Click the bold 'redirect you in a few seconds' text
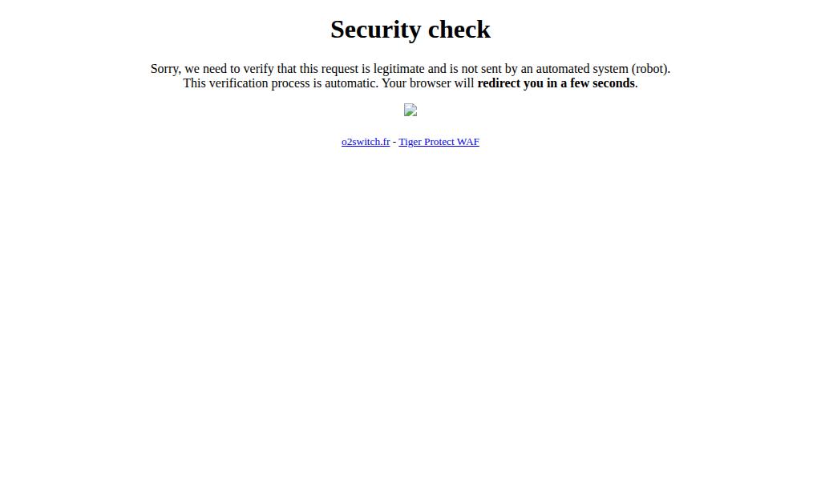The image size is (821, 504). pyautogui.click(x=556, y=83)
